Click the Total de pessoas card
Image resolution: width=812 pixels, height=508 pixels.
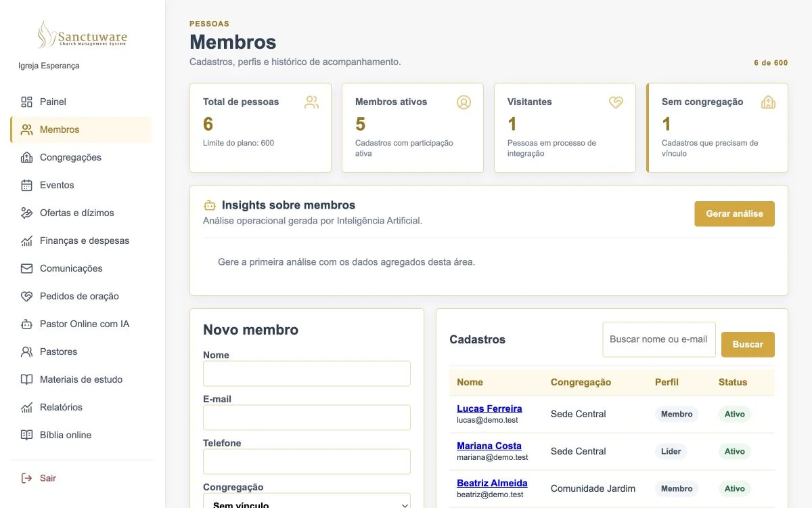click(x=261, y=128)
